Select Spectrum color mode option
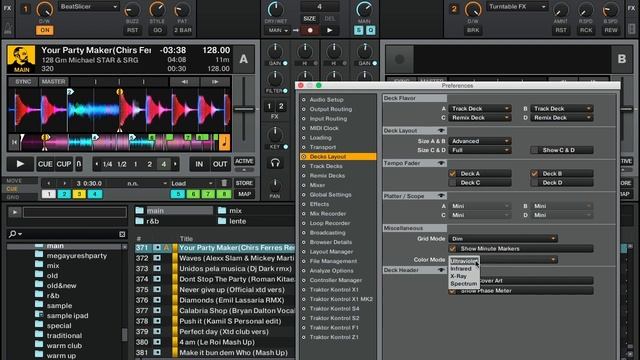Image resolution: width=640 pixels, height=360 pixels. coord(464,283)
